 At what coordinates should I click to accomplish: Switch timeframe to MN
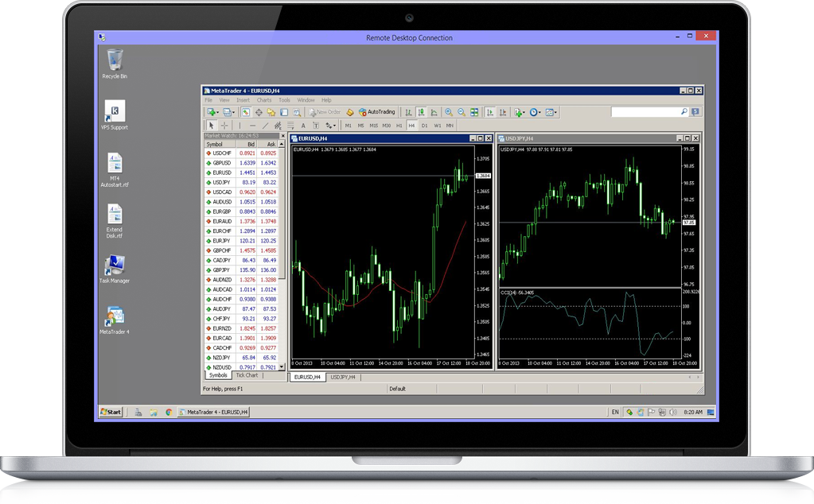click(x=450, y=126)
